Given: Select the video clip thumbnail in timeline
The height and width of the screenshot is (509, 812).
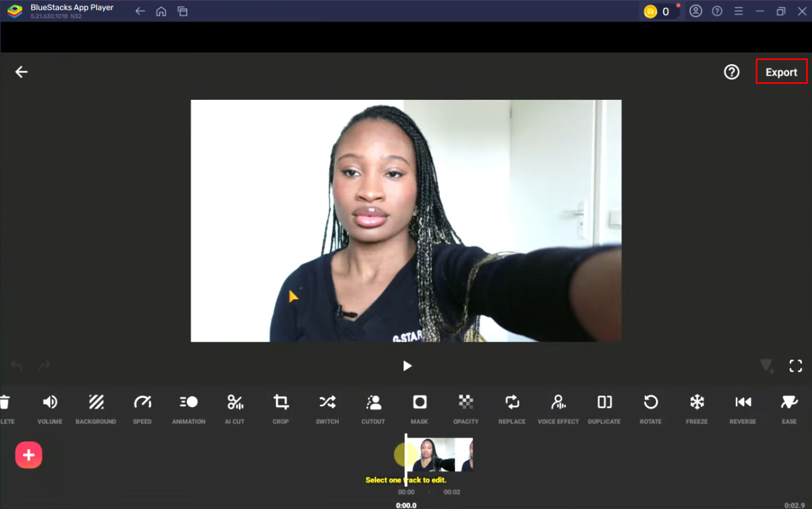Looking at the screenshot, I should tap(439, 454).
